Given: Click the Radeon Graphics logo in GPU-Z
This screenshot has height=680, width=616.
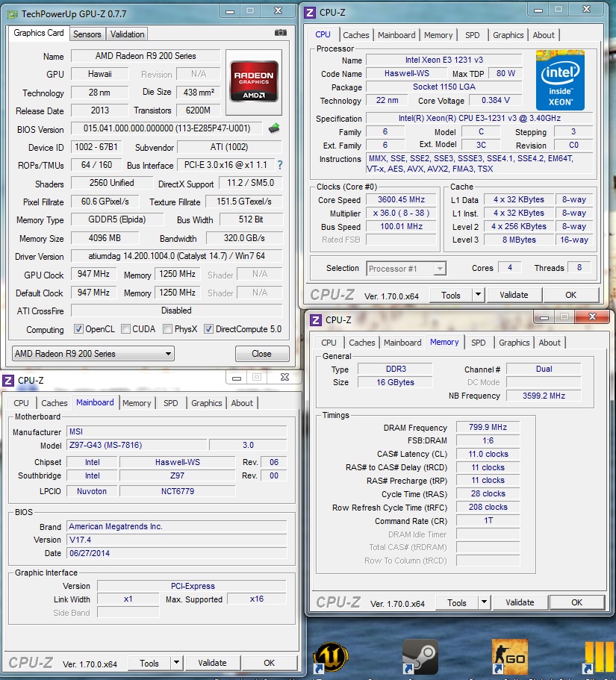Looking at the screenshot, I should tap(254, 81).
